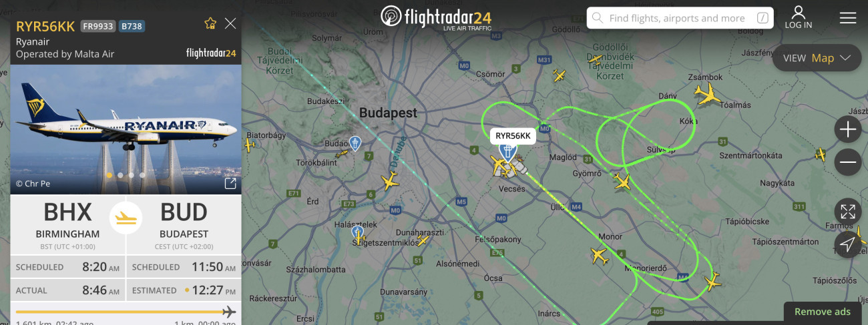This screenshot has width=868, height=325.
Task: Expand the VIEW Map dropdown
Action: click(817, 58)
